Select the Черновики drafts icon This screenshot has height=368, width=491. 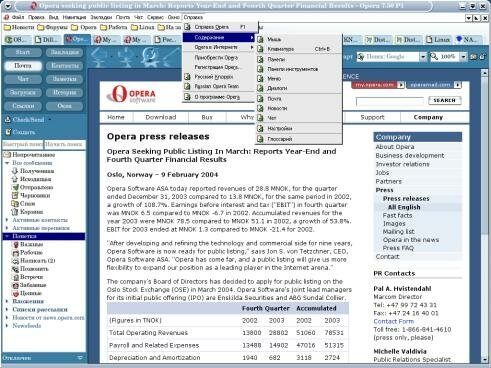pos(15,195)
